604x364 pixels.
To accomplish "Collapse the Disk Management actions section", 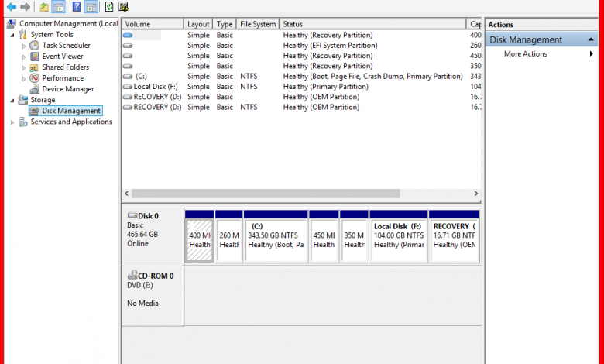I will 591,39.
